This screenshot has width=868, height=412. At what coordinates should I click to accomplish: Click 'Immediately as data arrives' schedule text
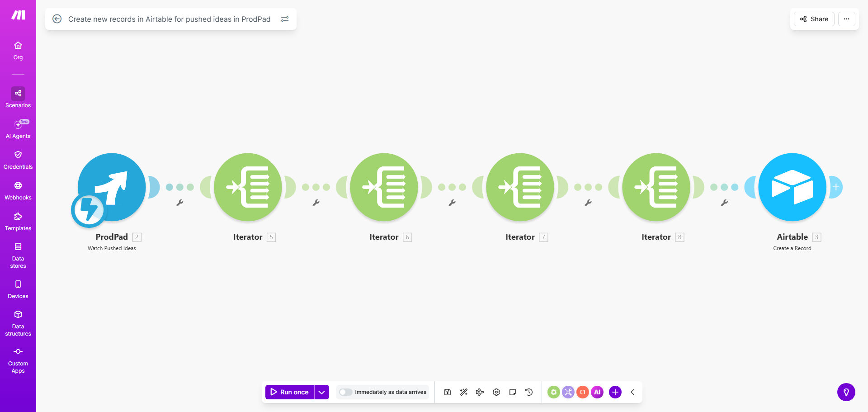coord(391,392)
